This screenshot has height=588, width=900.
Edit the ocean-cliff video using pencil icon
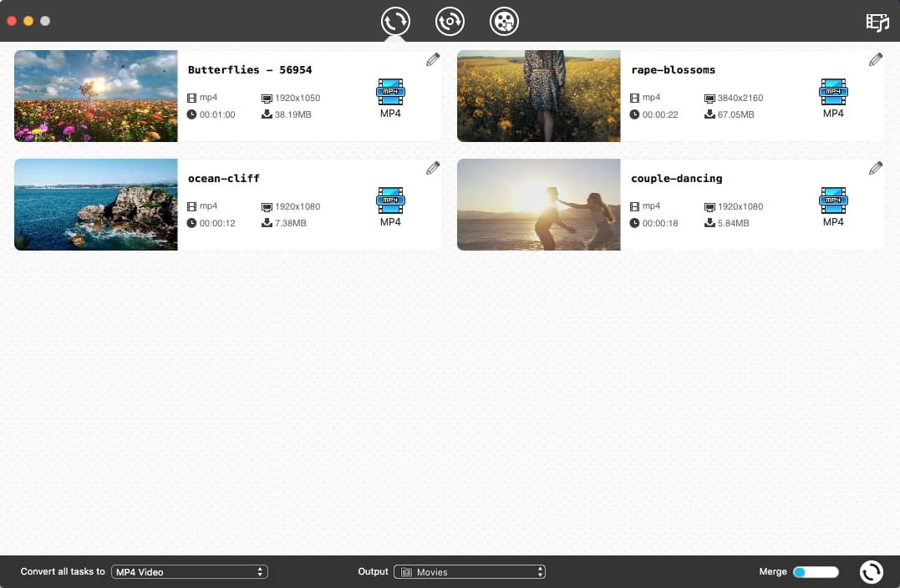(x=433, y=168)
